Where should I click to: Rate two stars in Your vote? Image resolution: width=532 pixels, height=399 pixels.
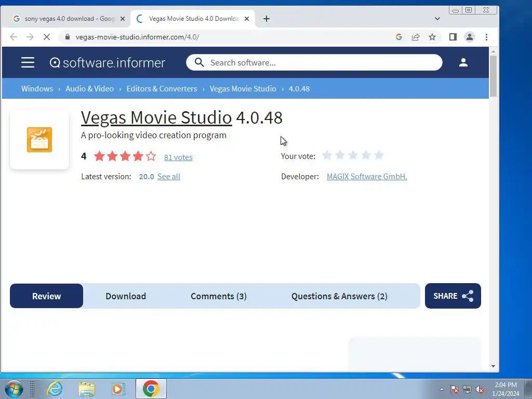pos(340,155)
